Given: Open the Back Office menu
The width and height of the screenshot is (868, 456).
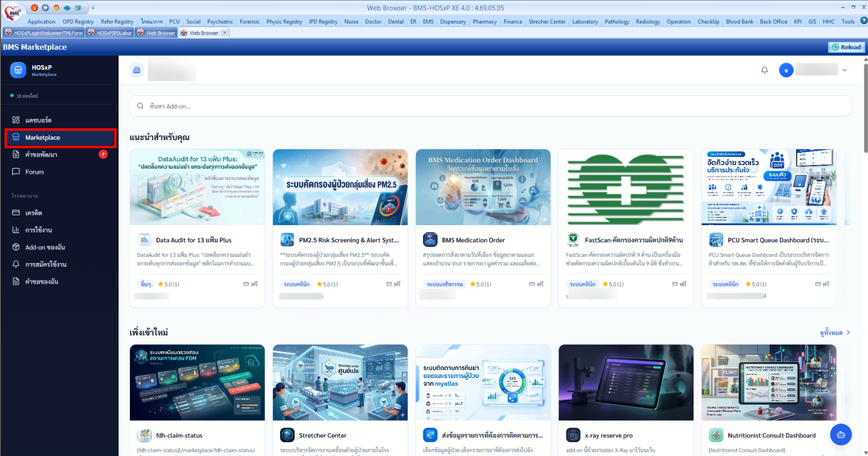Looking at the screenshot, I should click(x=774, y=22).
